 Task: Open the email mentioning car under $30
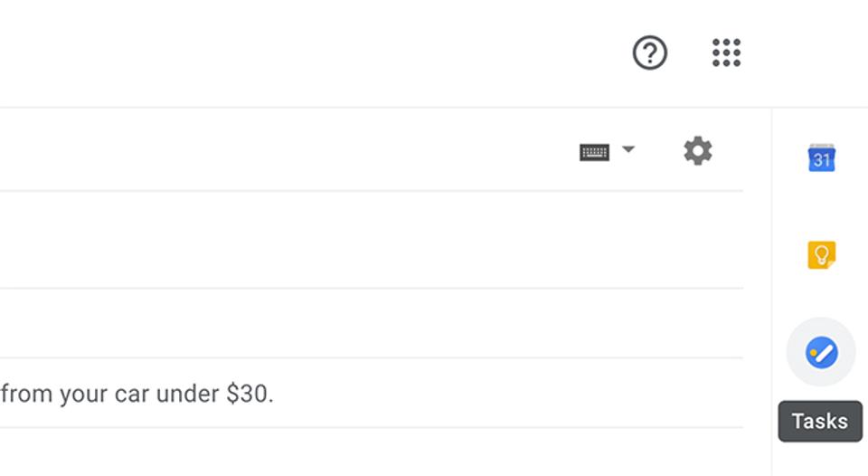pos(371,393)
